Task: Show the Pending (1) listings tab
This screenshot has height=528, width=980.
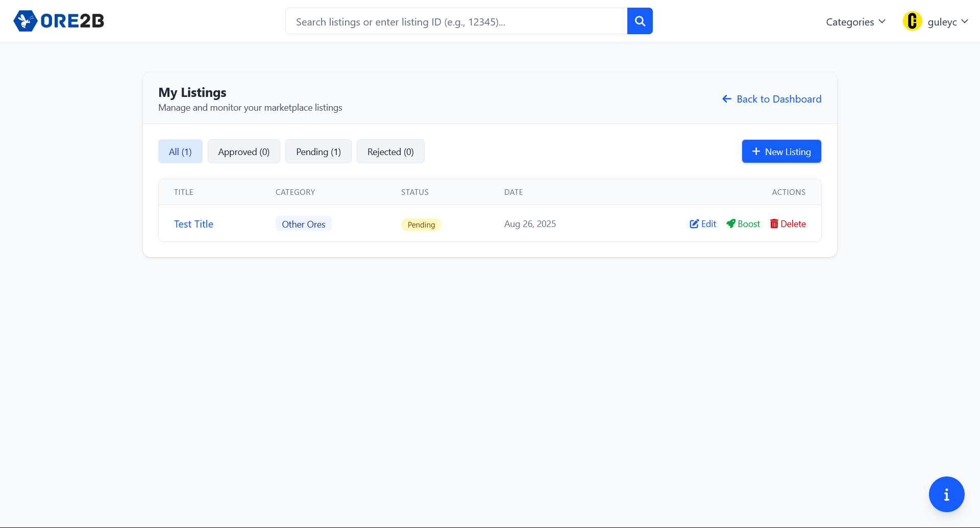Action: point(318,152)
